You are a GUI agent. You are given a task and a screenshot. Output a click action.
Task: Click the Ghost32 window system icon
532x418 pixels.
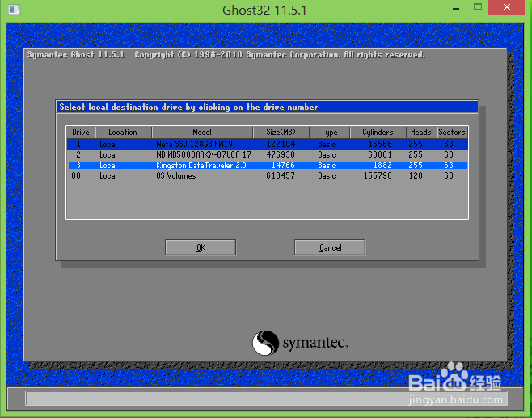(15, 10)
